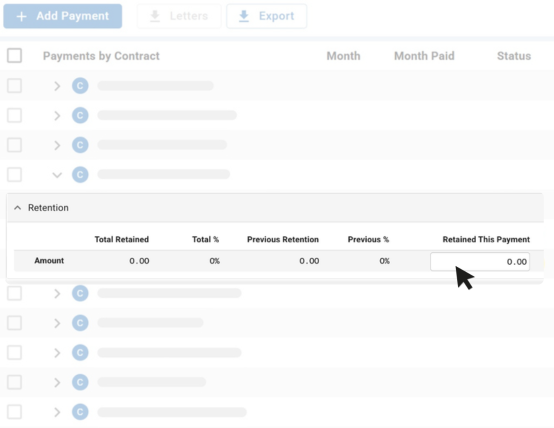Tick the select-all checkbox in the header
Image resolution: width=554 pixels, height=428 pixels.
tap(14, 55)
